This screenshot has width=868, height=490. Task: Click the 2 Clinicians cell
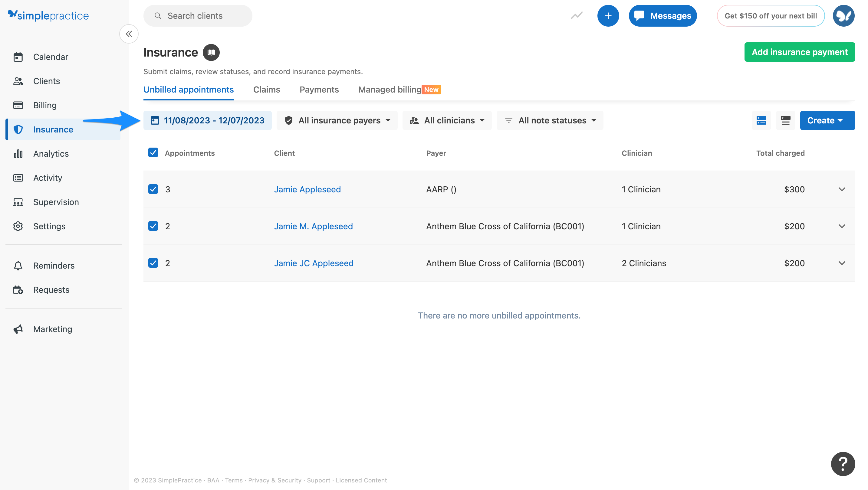[644, 263]
